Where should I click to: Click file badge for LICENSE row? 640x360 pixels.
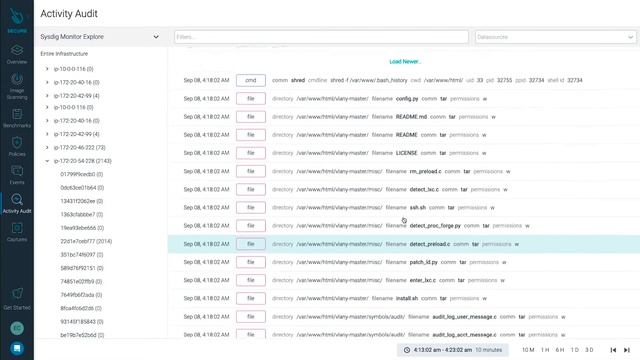[251, 153]
